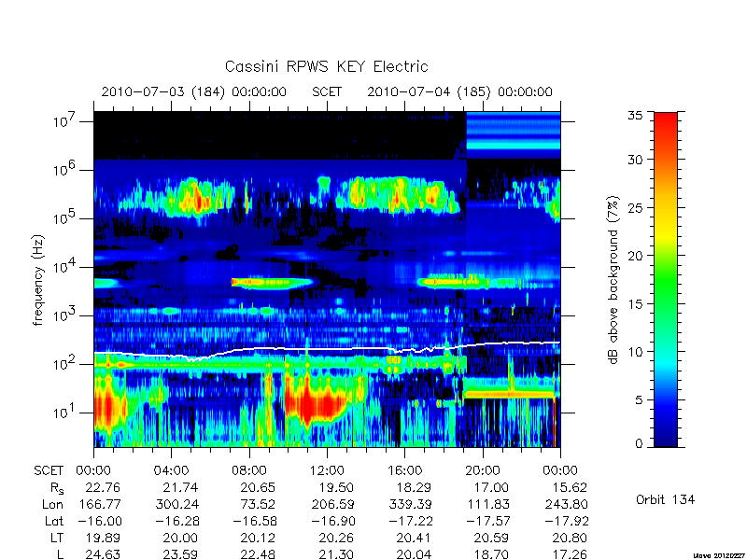Click the 5 kHz narrowband emission near 08:00–10:00
Screen dimensions: 747x560
coord(272,283)
